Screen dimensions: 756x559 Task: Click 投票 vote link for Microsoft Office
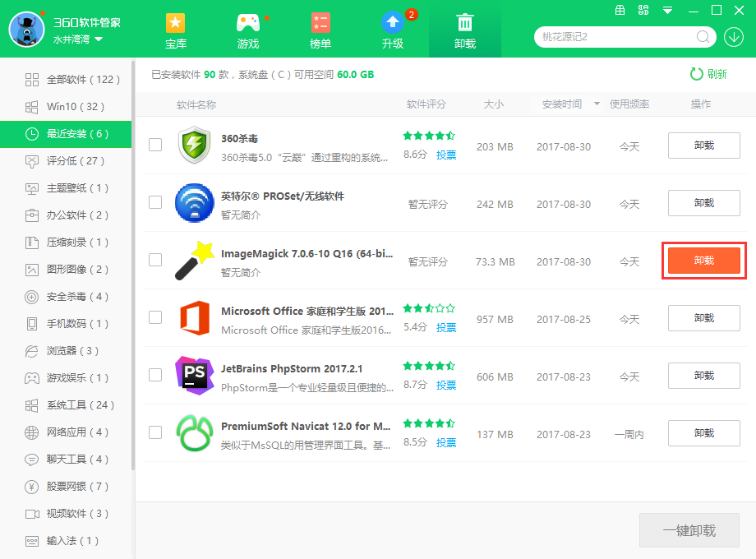[x=446, y=327]
